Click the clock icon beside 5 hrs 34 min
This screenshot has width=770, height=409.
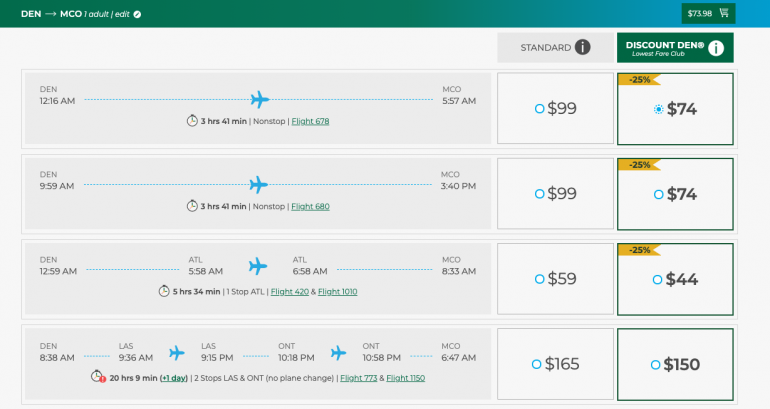164,291
